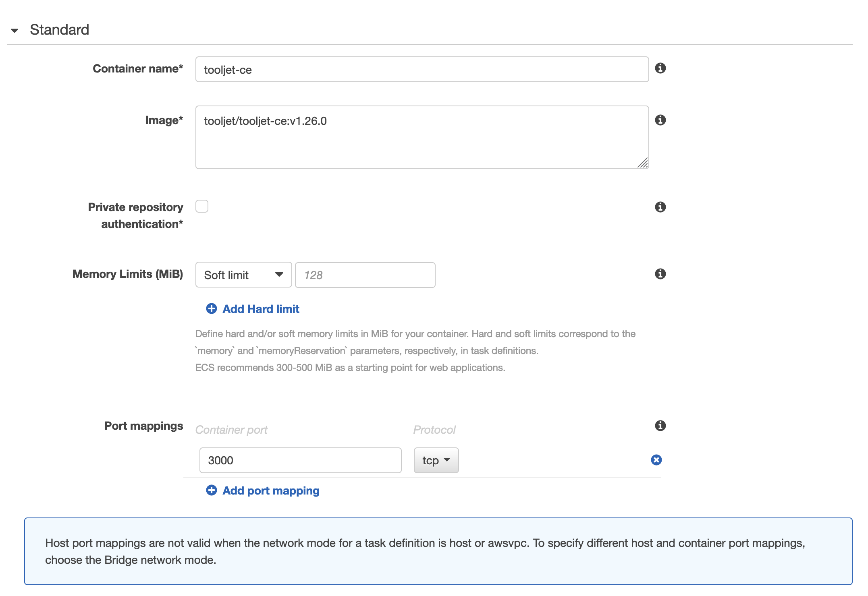The width and height of the screenshot is (868, 596).
Task: Click the Add port mapping plus icon
Action: point(212,490)
